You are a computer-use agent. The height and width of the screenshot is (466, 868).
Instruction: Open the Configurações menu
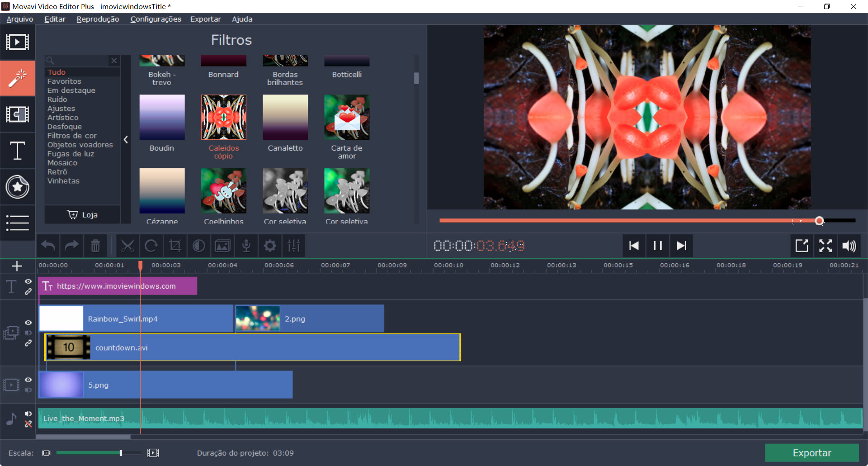point(156,19)
